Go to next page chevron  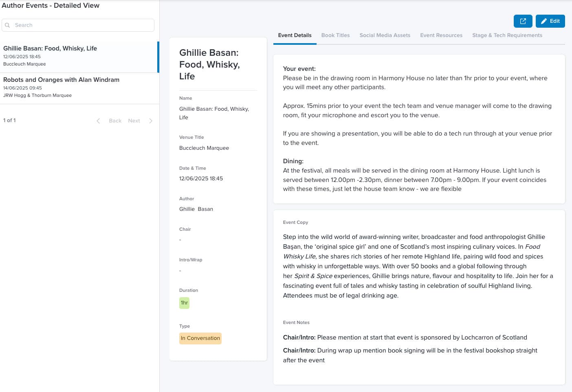(151, 121)
